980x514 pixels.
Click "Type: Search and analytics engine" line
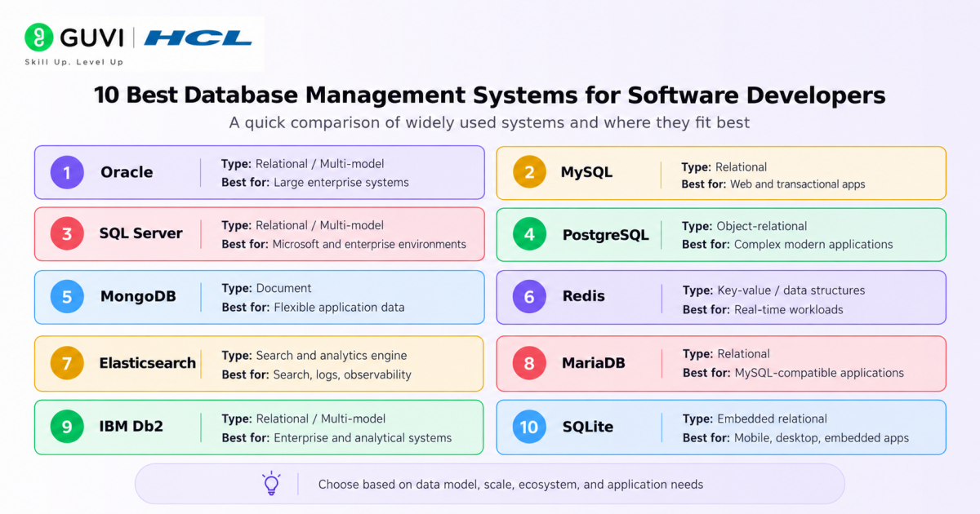[x=314, y=356]
